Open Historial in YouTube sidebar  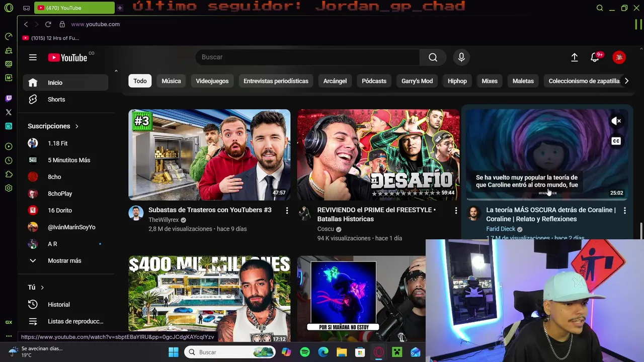pyautogui.click(x=65, y=305)
